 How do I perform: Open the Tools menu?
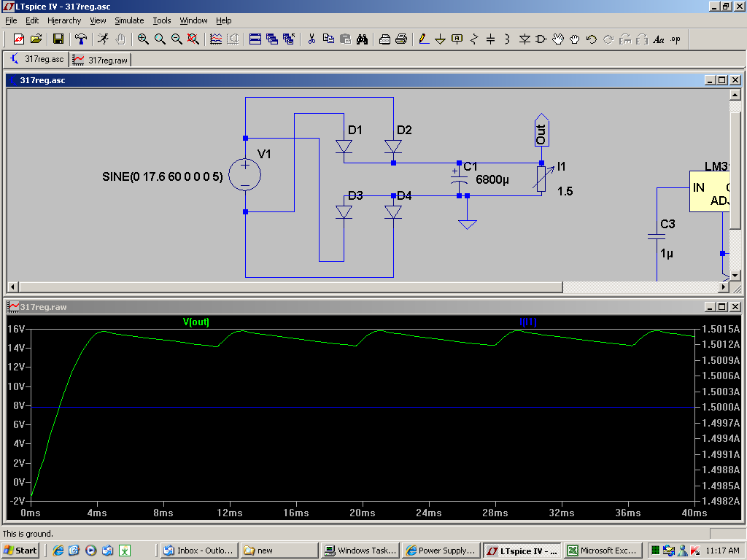(x=161, y=20)
